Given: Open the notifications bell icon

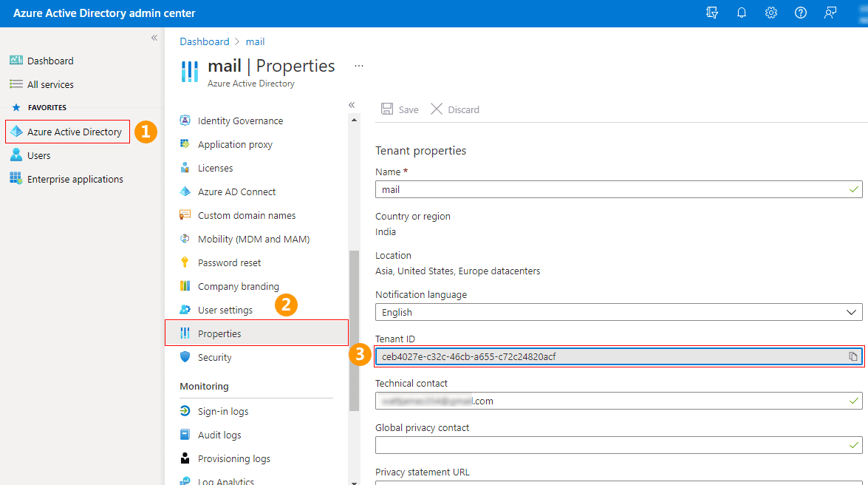Looking at the screenshot, I should pyautogui.click(x=742, y=13).
